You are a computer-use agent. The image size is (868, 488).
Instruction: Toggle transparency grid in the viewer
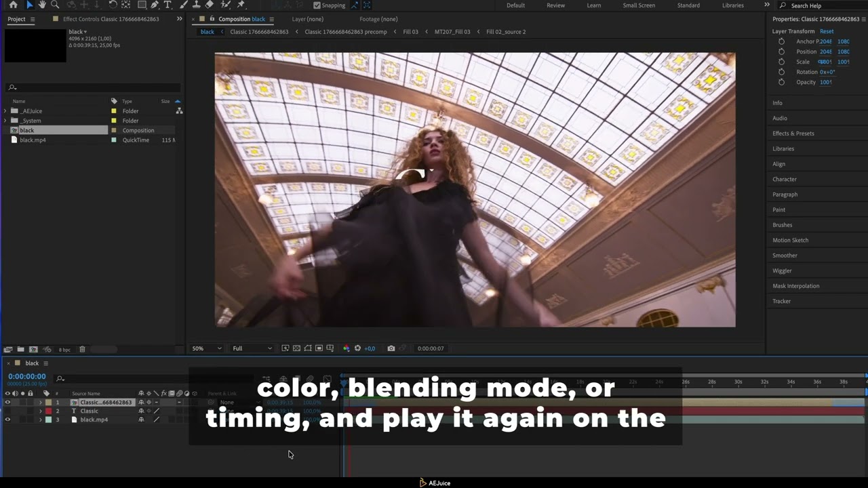(x=296, y=348)
